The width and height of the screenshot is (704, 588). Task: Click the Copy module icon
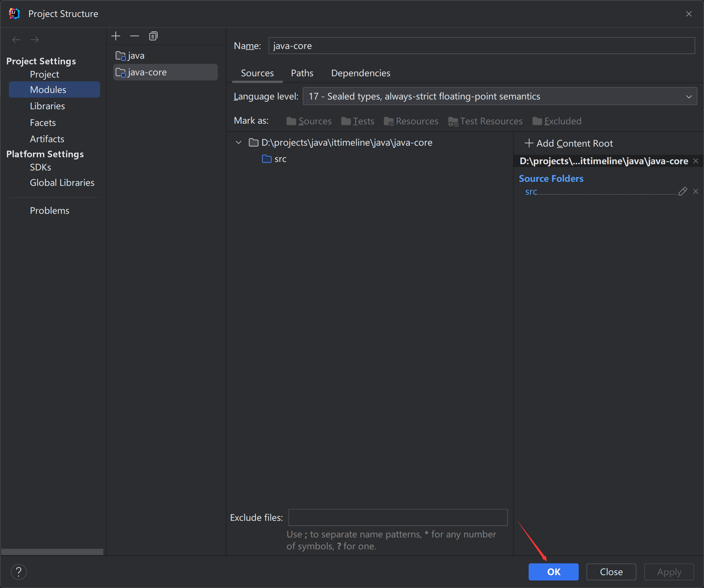click(153, 36)
